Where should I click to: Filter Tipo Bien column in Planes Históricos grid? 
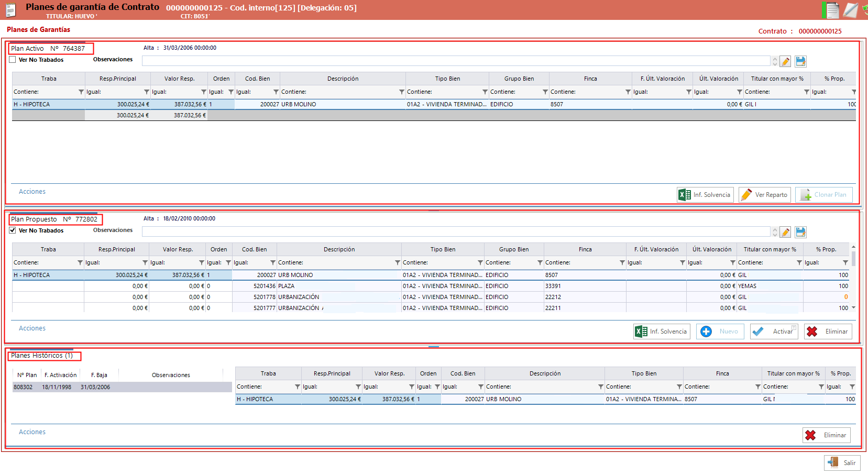679,386
